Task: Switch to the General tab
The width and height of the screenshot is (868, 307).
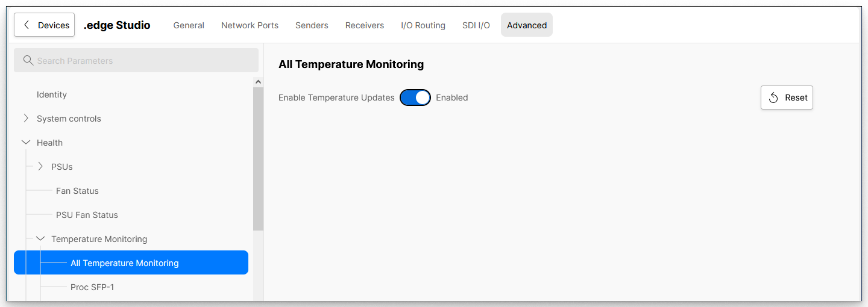Action: [x=189, y=25]
